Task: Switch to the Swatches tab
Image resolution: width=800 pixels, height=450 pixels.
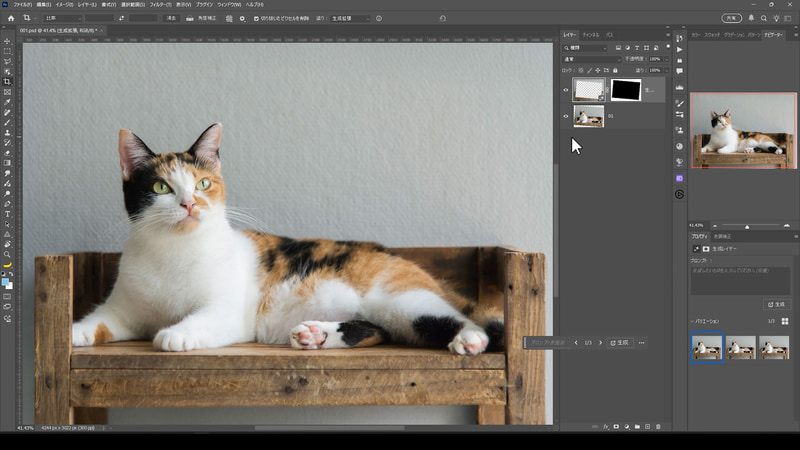Action: click(x=712, y=35)
